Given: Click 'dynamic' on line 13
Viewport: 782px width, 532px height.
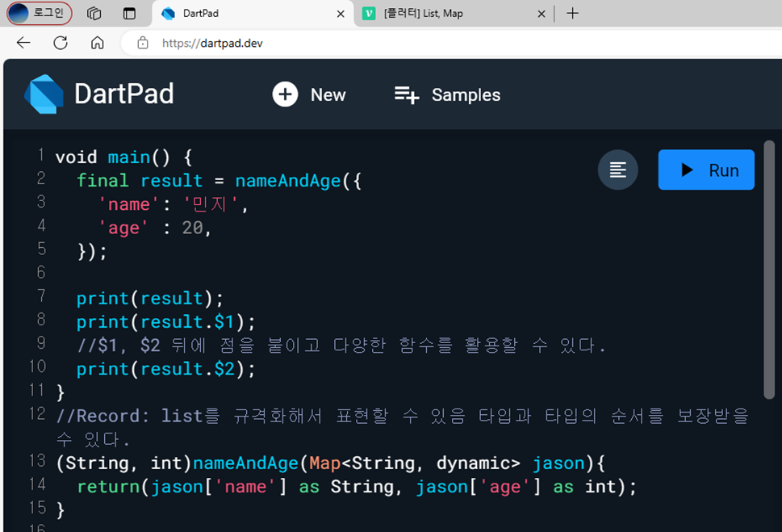Looking at the screenshot, I should tap(473, 463).
